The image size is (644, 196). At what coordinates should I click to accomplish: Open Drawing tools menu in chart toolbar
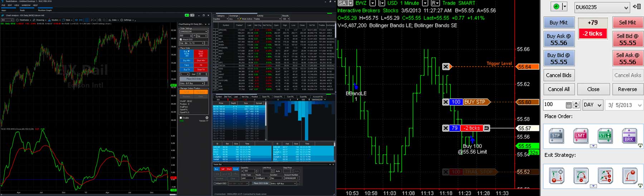[x=40, y=20]
